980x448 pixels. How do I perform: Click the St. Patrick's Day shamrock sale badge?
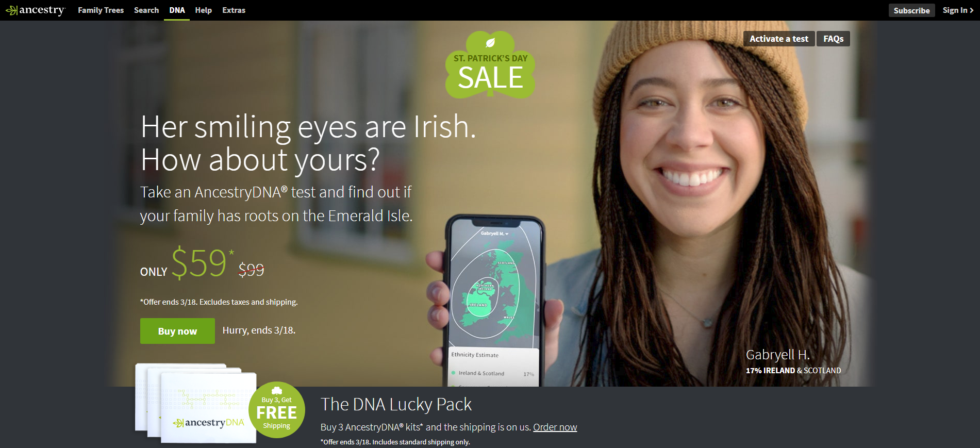[490, 65]
